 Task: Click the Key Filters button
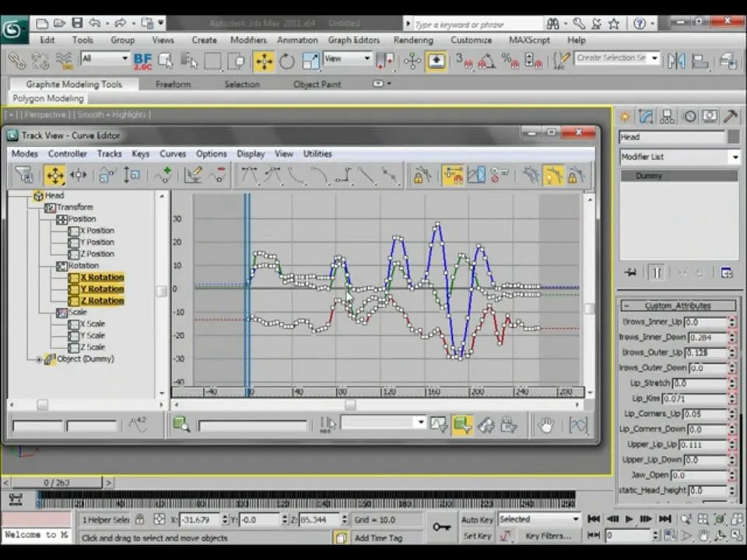(x=548, y=536)
